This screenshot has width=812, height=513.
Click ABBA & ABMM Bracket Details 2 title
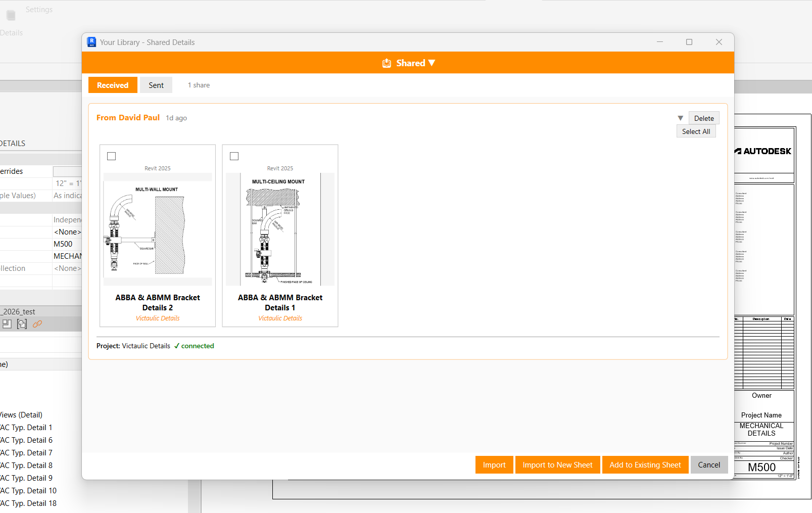tap(158, 302)
